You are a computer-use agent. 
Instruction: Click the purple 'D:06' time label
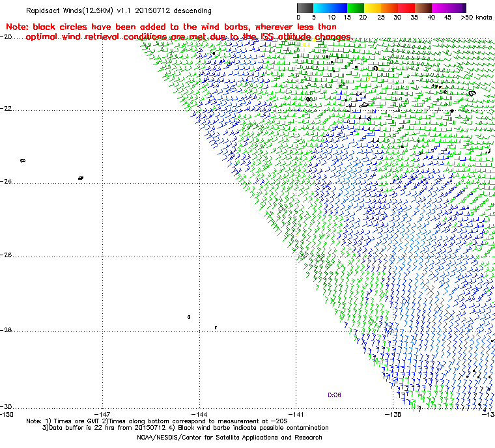334,395
